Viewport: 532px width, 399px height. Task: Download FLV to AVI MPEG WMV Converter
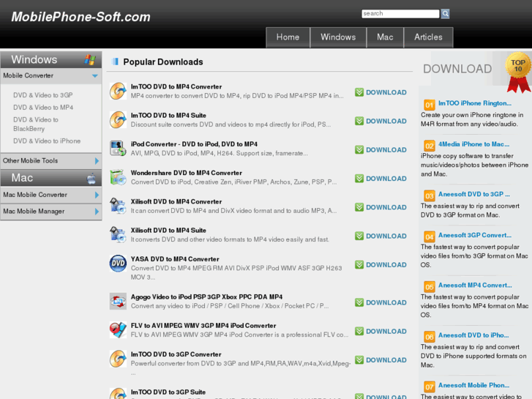click(381, 332)
